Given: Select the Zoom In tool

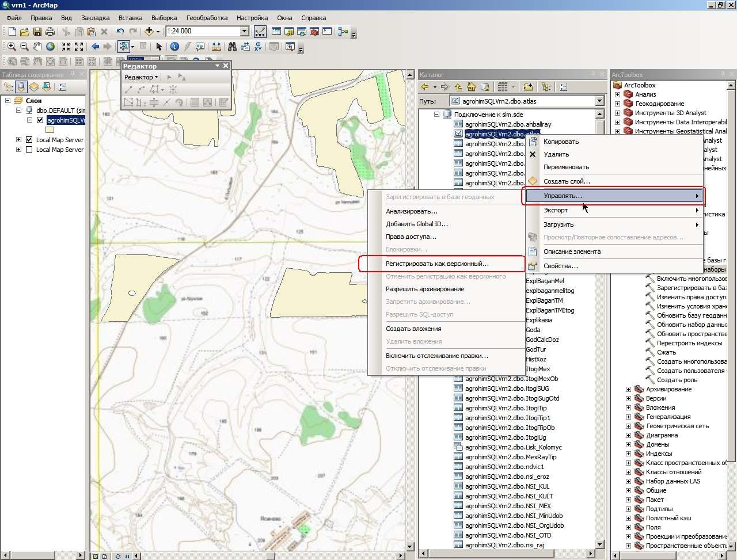Looking at the screenshot, I should 12,47.
